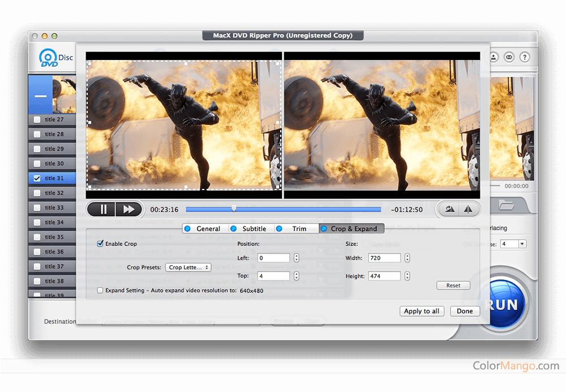Click the blue playback timeline track
The height and width of the screenshot is (392, 566).
tap(284, 209)
